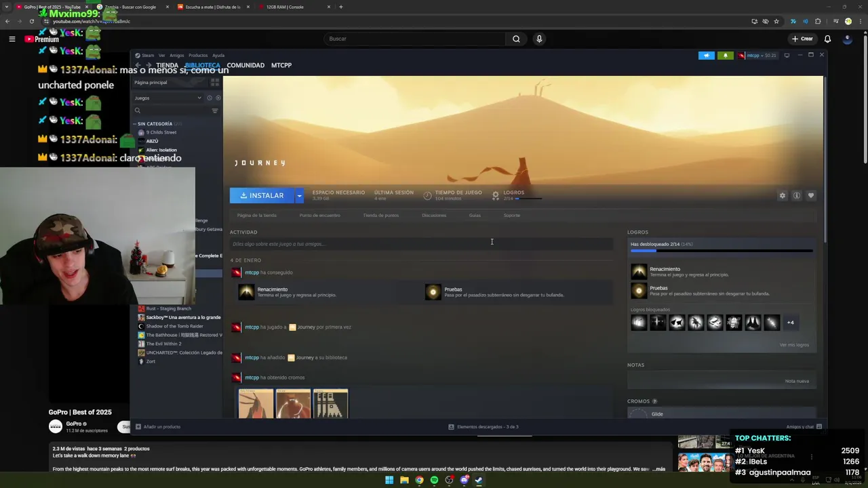Click Añadir un producto plus button
This screenshot has width=868, height=488.
[138, 427]
